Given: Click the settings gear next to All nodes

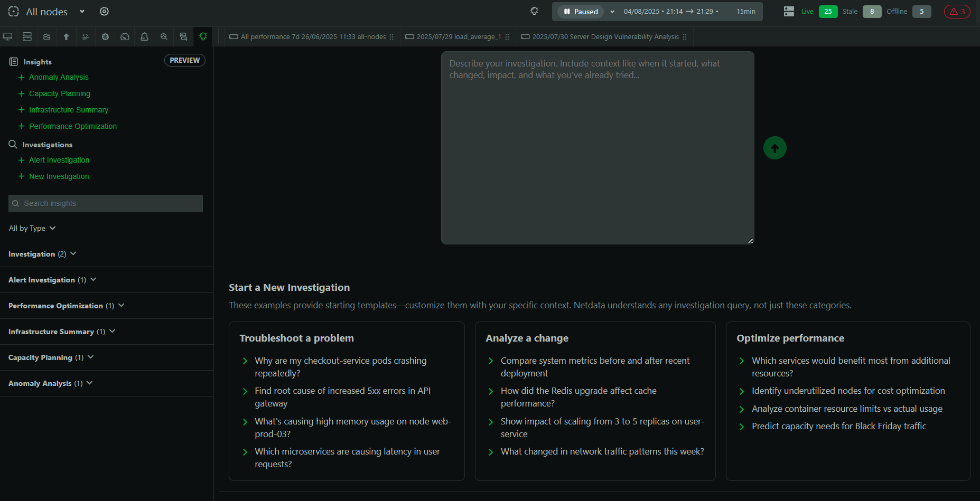Looking at the screenshot, I should click(x=104, y=12).
